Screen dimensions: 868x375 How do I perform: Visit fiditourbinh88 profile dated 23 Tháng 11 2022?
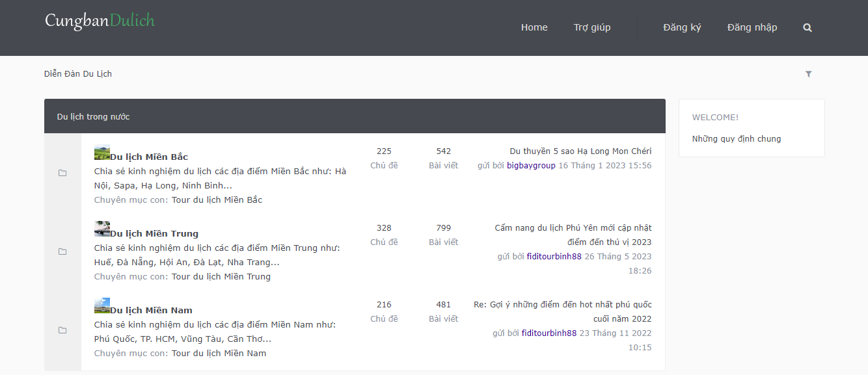(x=549, y=333)
